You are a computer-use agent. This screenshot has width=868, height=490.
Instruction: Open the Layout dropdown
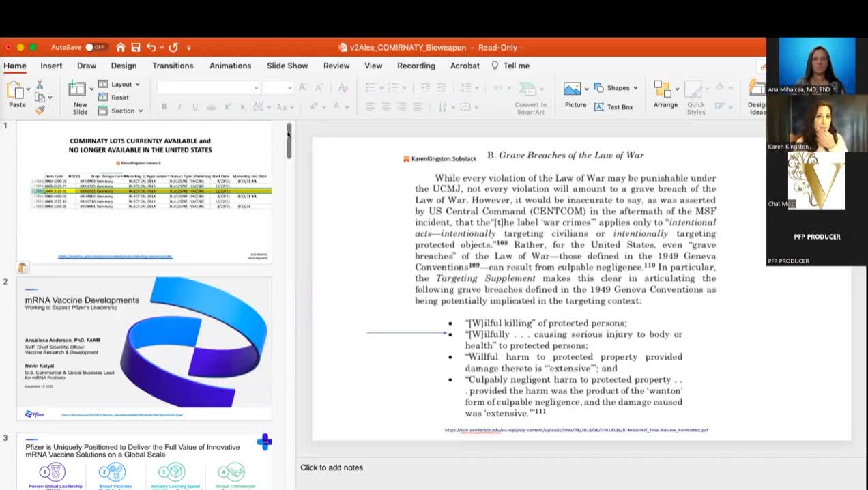(119, 84)
